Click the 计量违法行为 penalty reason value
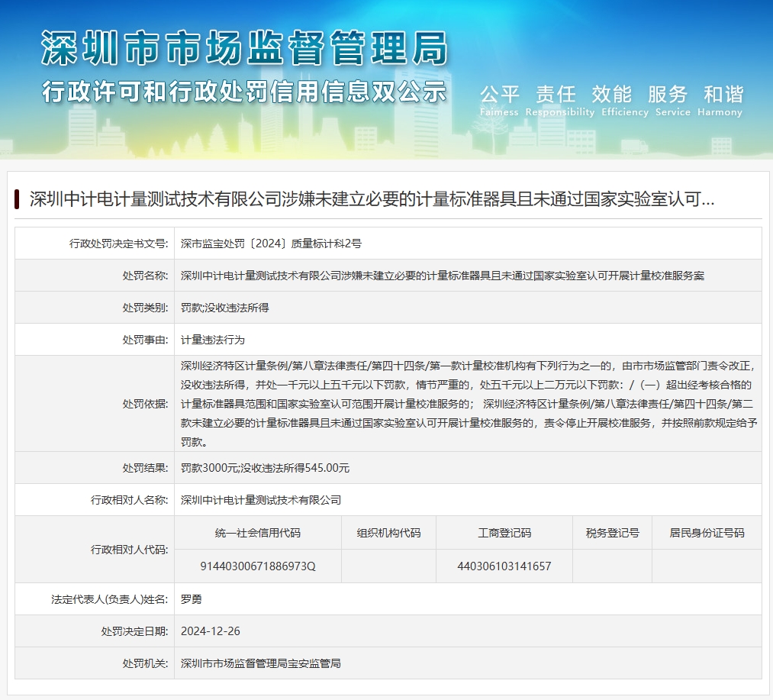773x700 pixels. 213,340
